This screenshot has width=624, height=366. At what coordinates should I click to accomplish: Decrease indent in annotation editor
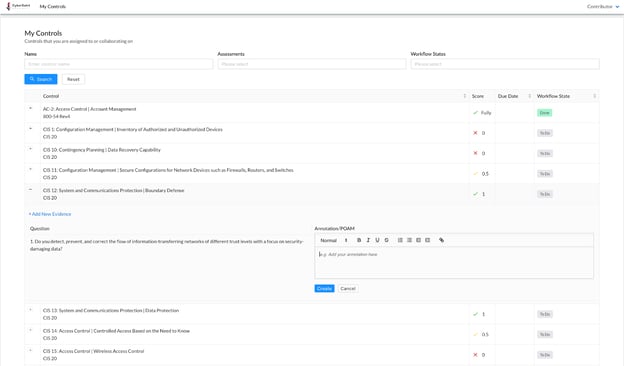[419, 240]
